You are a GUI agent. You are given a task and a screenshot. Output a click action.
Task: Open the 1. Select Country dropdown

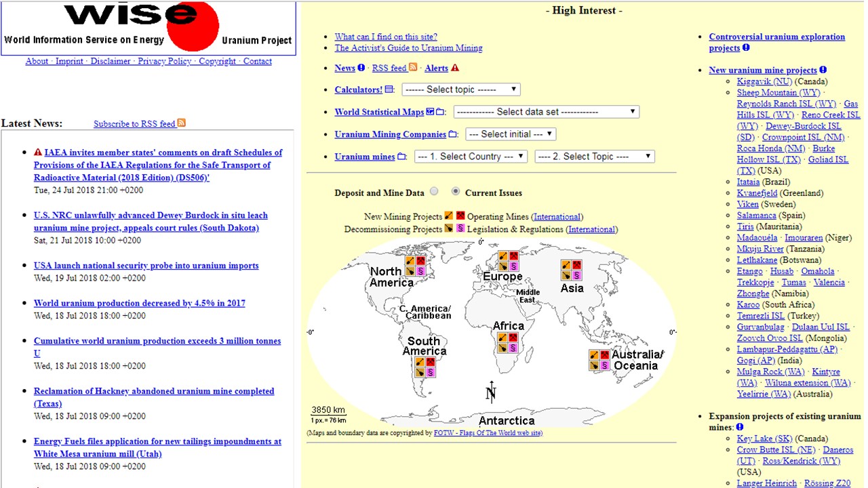click(471, 157)
